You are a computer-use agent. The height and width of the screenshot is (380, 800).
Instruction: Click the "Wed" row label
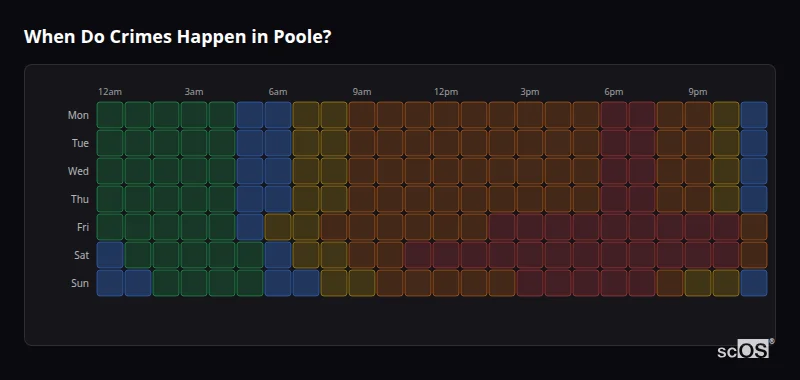(x=78, y=171)
